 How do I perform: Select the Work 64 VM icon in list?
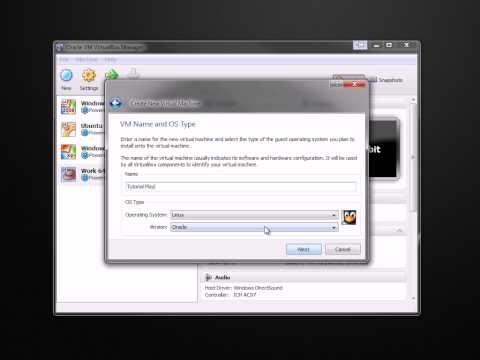(x=68, y=174)
